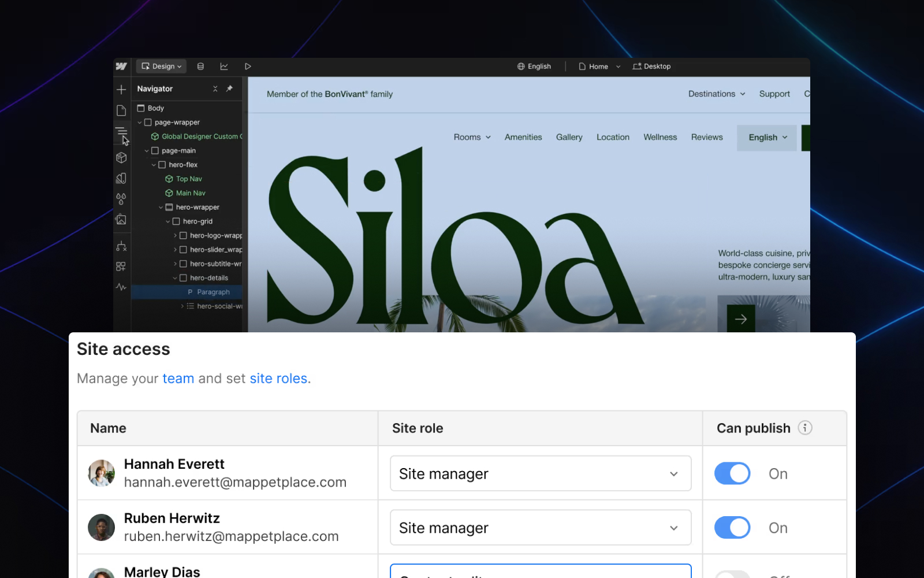Image resolution: width=924 pixels, height=578 pixels.
Task: Open the Style selectors panel icon
Action: [x=121, y=179]
